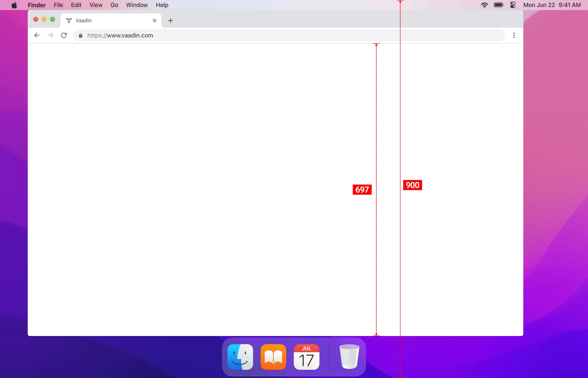The image size is (588, 378).
Task: Close the Vaadin tab
Action: point(155,20)
